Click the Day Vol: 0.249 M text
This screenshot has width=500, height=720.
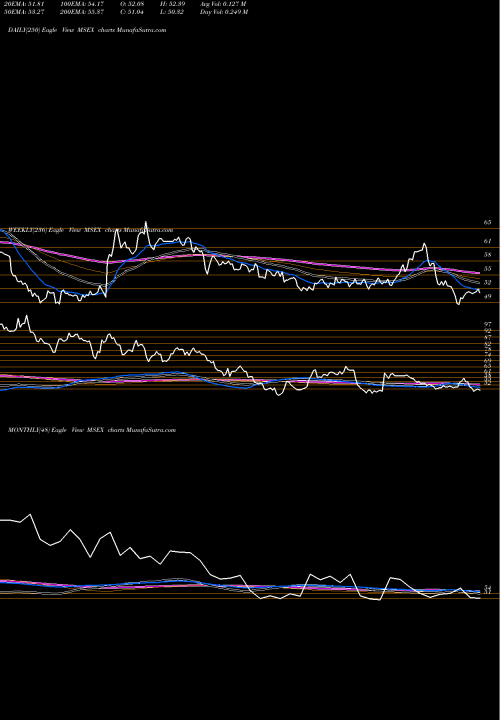pyautogui.click(x=224, y=11)
